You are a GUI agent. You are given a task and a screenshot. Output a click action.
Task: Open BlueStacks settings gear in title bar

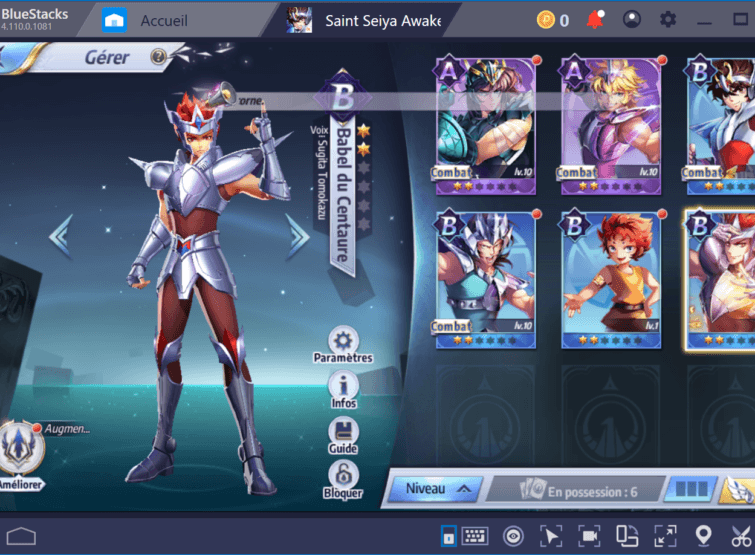point(668,20)
